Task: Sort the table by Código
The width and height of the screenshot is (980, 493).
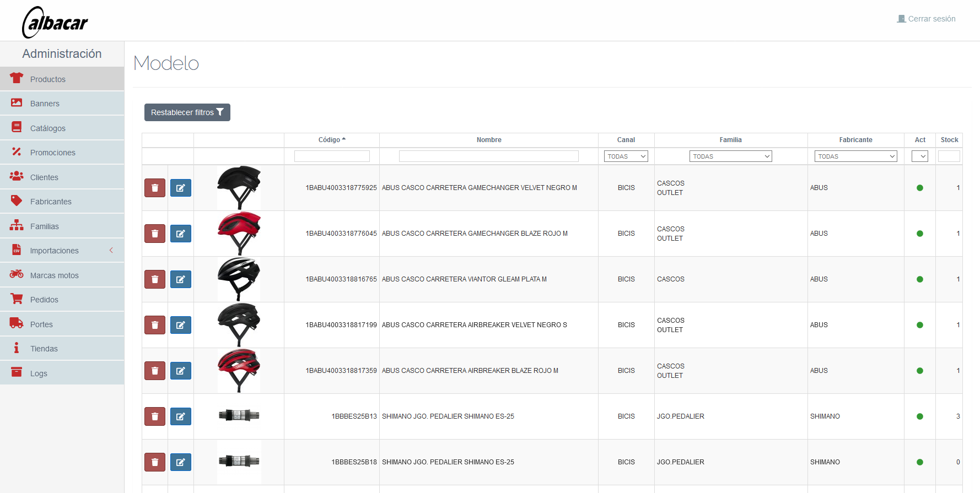Action: [332, 140]
